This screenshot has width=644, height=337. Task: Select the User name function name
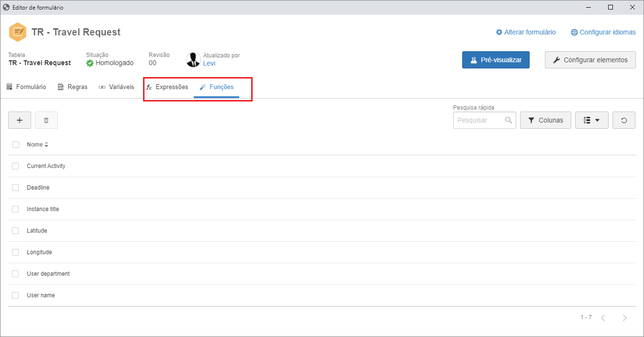[x=41, y=295]
